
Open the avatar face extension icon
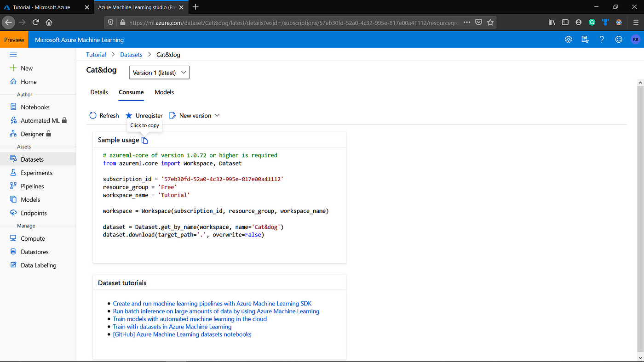pos(619,22)
